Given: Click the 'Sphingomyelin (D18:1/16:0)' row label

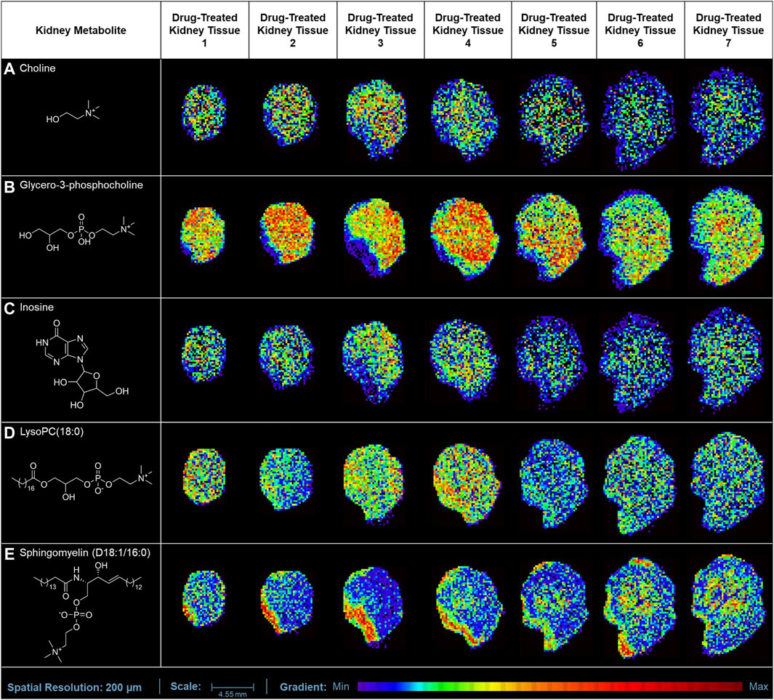Looking at the screenshot, I should pos(85,553).
